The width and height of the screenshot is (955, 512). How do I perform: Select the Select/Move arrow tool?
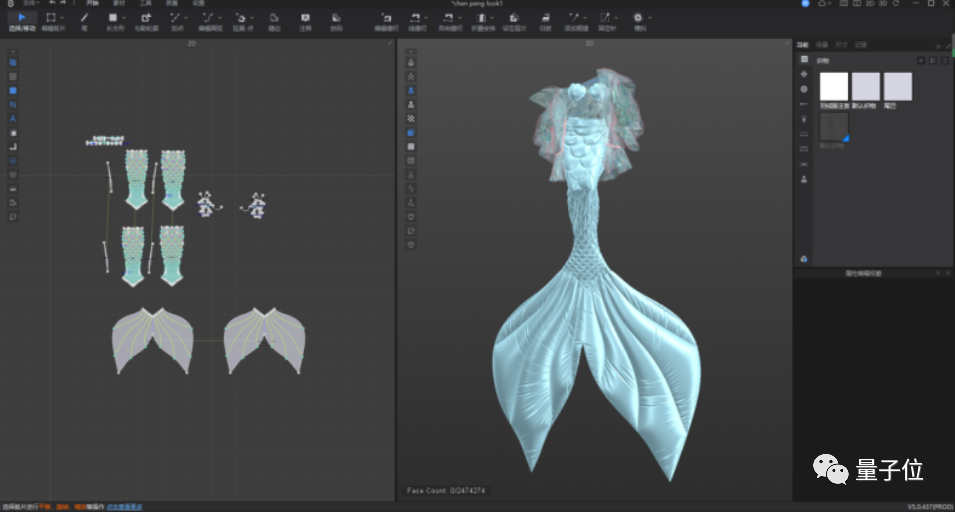click(22, 18)
